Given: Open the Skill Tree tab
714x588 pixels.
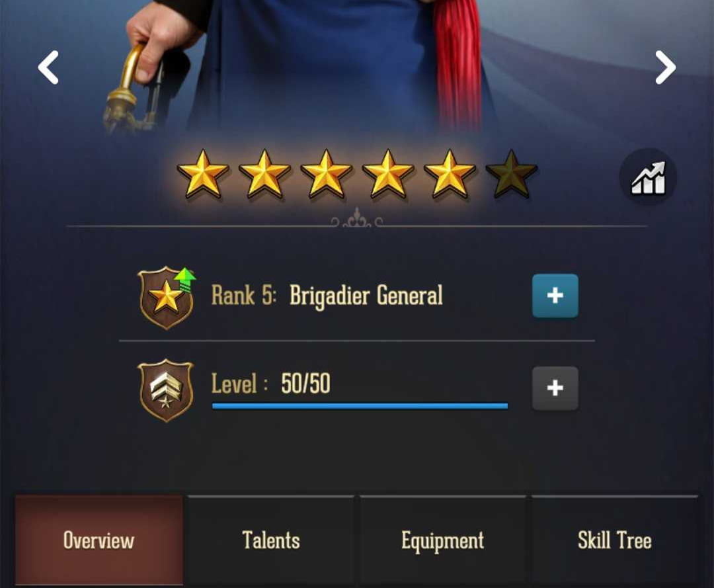Looking at the screenshot, I should 615,540.
